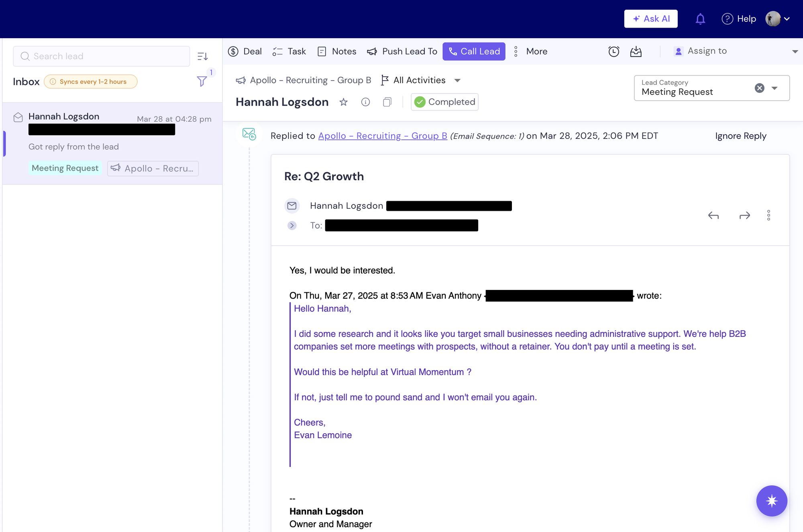The width and height of the screenshot is (803, 532).
Task: Add a Task for the lead
Action: click(x=289, y=51)
